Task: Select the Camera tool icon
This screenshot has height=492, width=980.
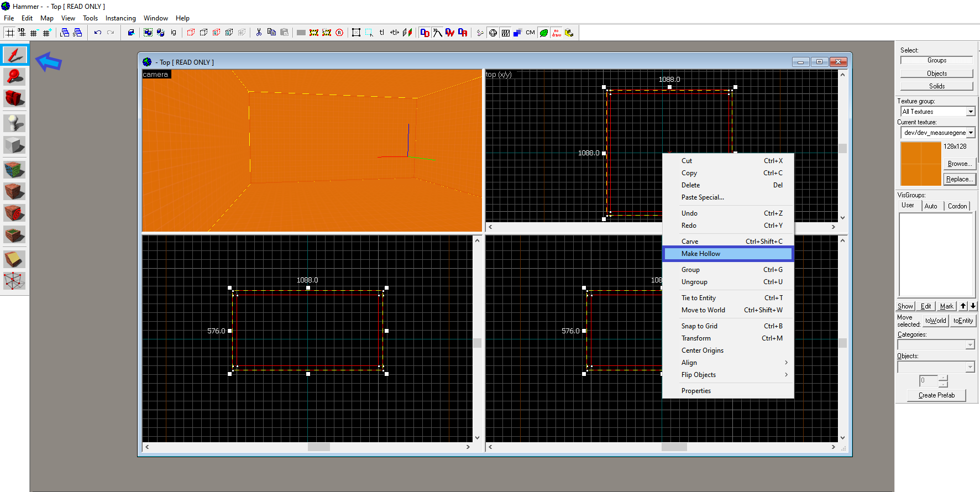Action: 14,98
